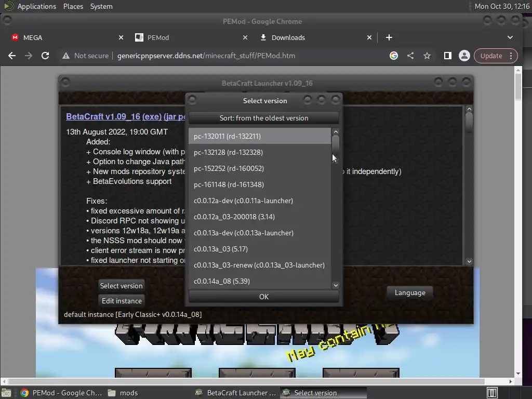Click the address bar URL

pos(206,56)
